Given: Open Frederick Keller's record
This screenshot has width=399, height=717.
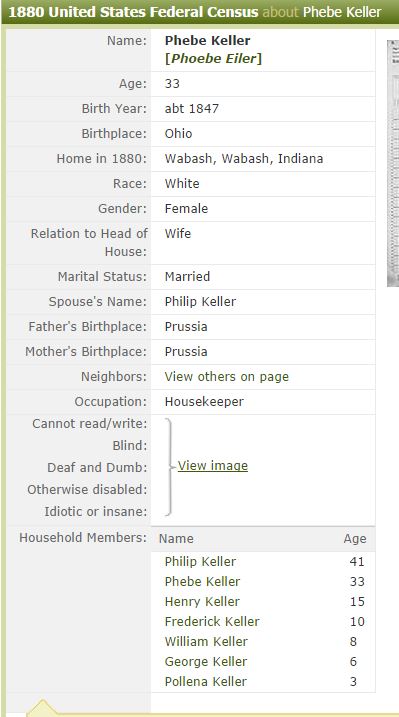Looking at the screenshot, I should [212, 621].
